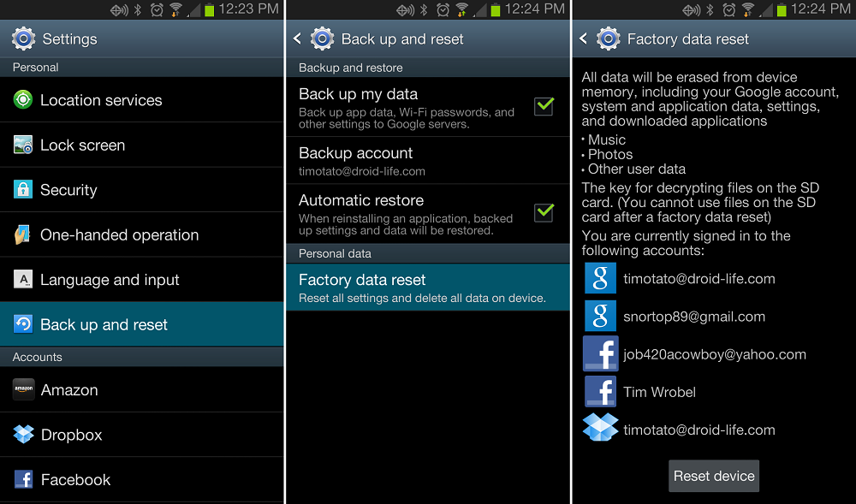Toggle the Back up my data checkbox
The image size is (856, 504).
click(544, 106)
